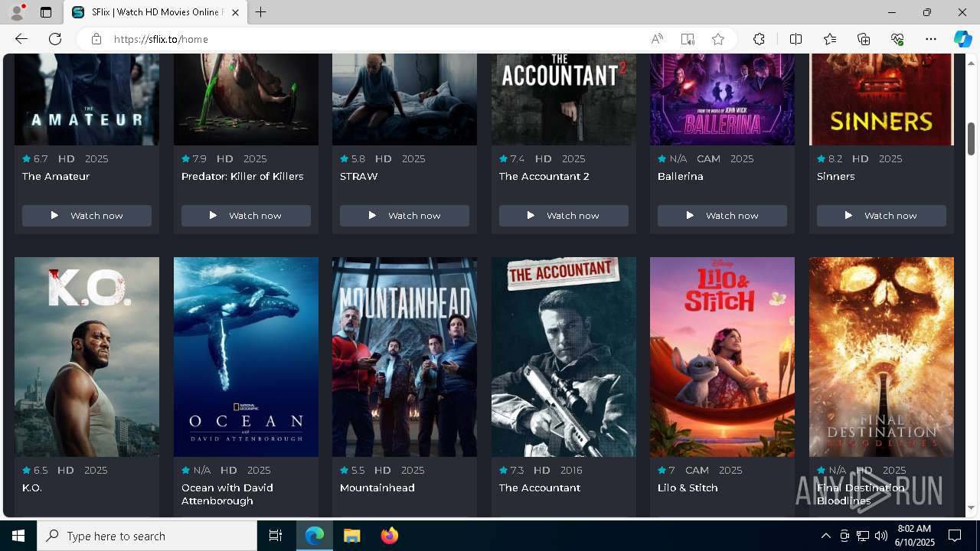
Task: Click the Lilo & Stitch poster
Action: 722,357
